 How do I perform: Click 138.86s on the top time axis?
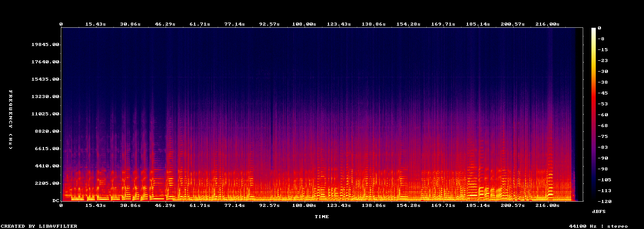374,24
